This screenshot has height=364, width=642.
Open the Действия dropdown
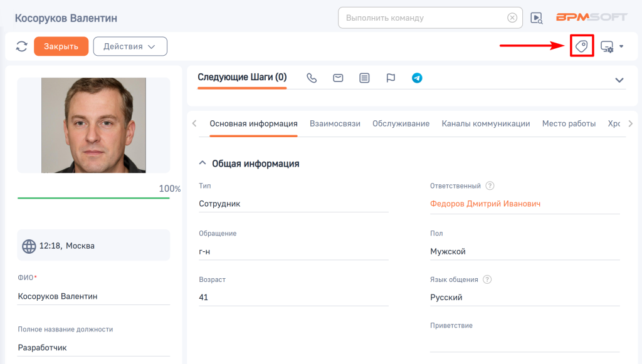130,46
